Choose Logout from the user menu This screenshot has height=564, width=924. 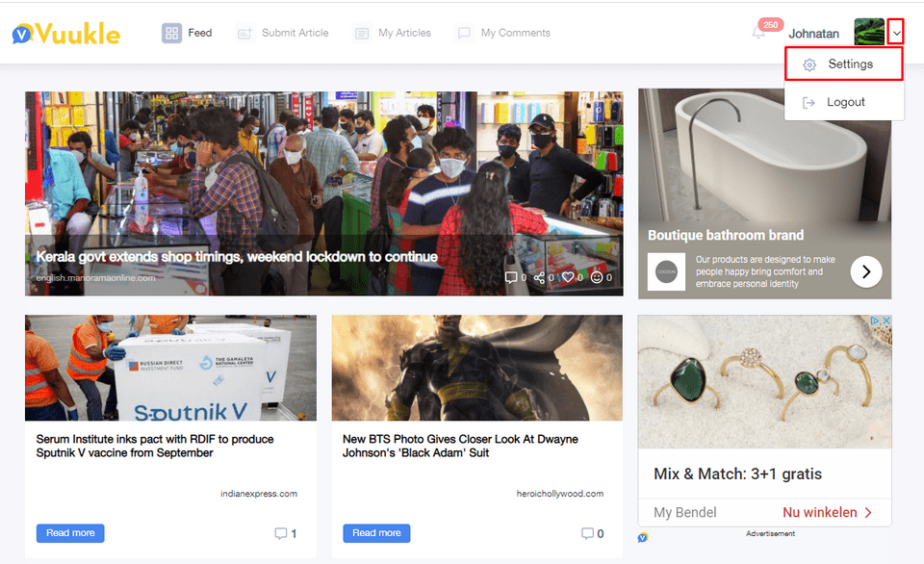(x=844, y=102)
